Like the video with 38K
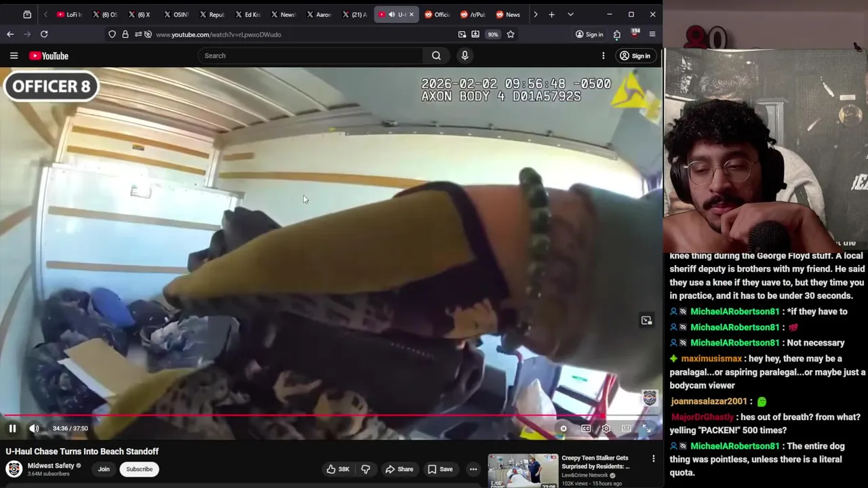The height and width of the screenshot is (488, 868). tap(337, 469)
